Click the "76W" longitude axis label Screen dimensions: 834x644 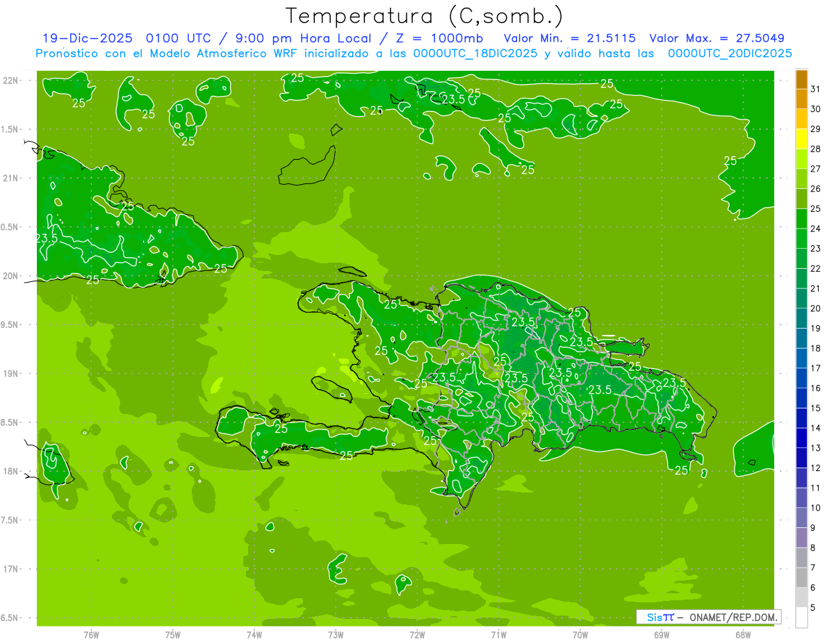click(x=91, y=635)
